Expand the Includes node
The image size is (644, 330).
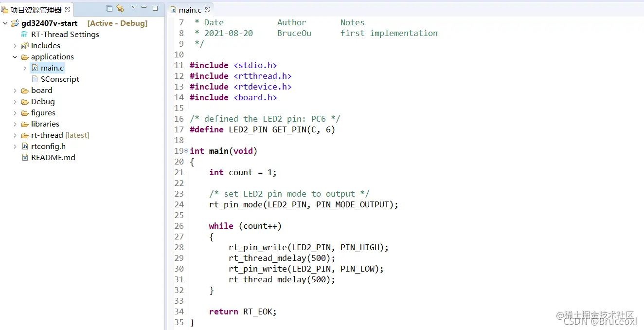(x=15, y=46)
